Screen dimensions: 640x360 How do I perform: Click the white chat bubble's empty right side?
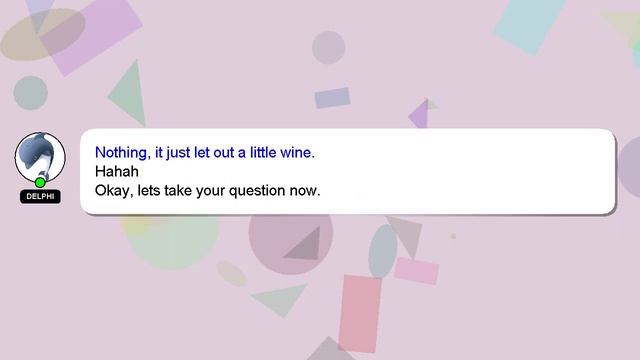pyautogui.click(x=469, y=171)
